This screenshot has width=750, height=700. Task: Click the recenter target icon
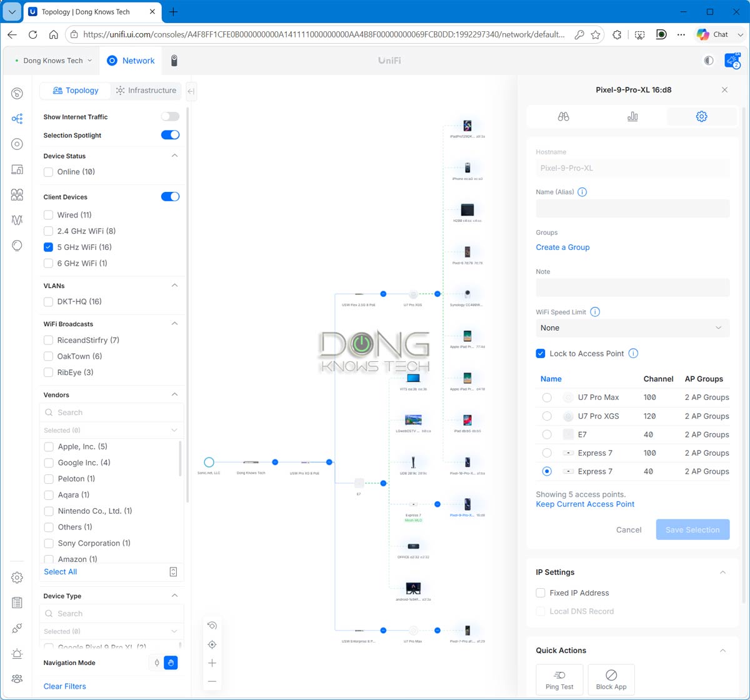click(212, 644)
